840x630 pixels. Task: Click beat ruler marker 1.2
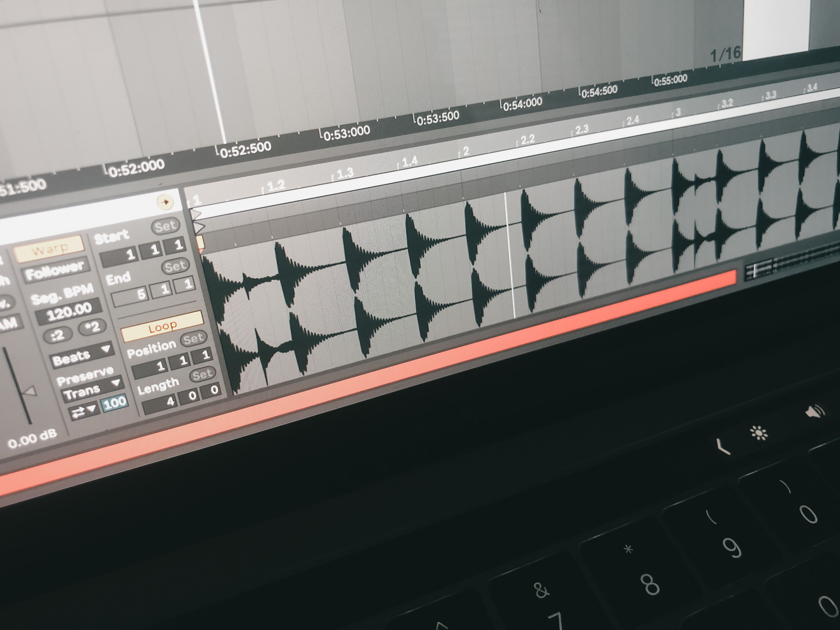tap(276, 186)
